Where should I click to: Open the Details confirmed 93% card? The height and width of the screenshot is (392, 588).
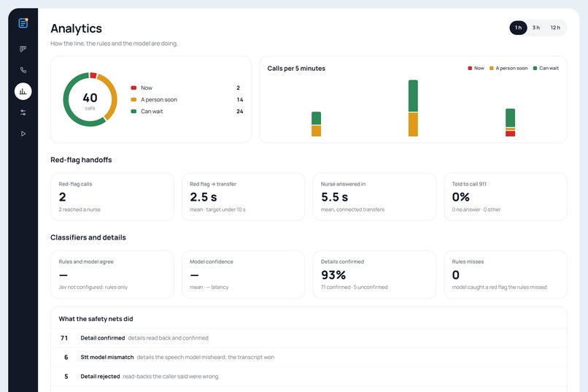click(374, 274)
